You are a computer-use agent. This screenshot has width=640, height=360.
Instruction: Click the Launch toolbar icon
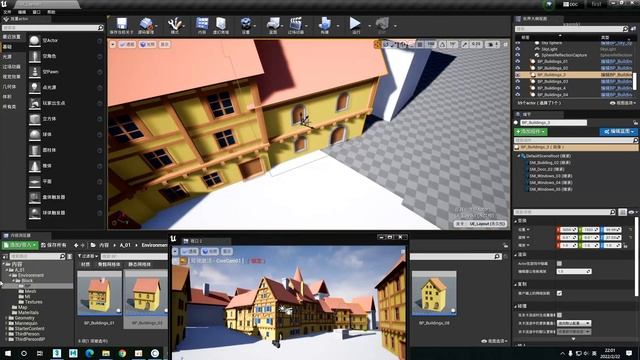(382, 23)
